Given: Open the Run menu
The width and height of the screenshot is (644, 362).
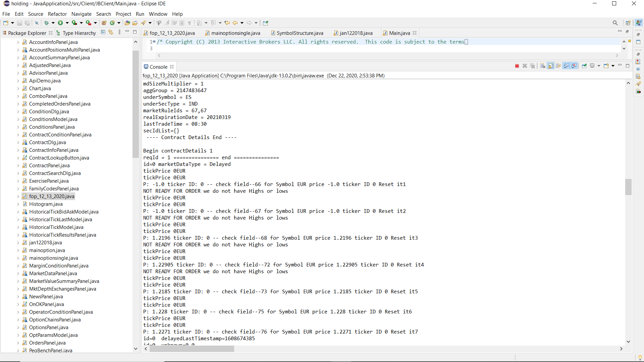Looking at the screenshot, I should (141, 14).
